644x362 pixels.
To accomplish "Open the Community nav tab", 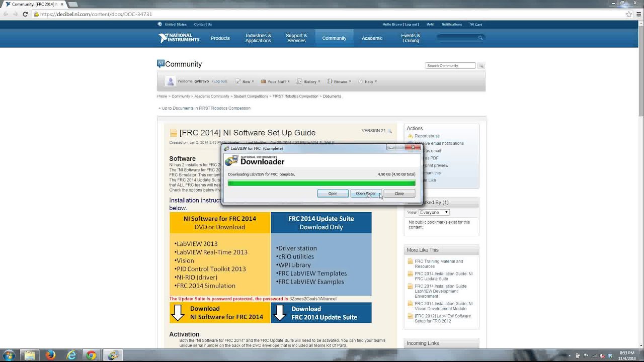I will pos(334,38).
